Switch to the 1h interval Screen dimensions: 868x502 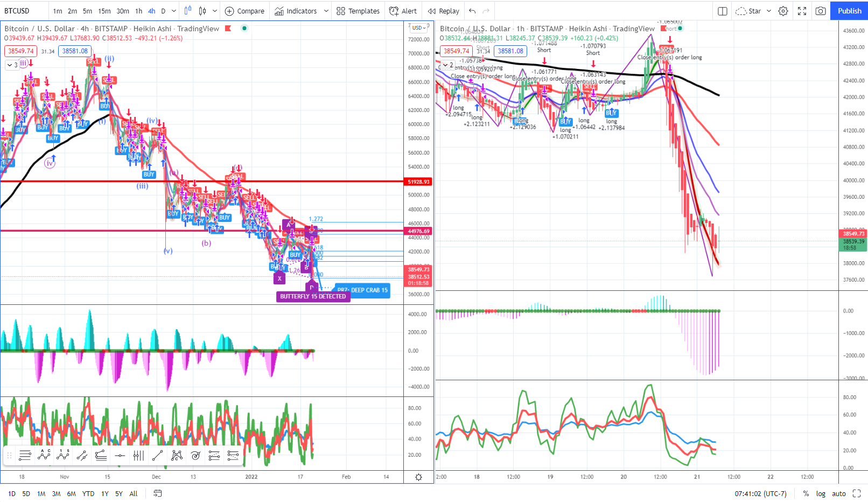tap(139, 11)
